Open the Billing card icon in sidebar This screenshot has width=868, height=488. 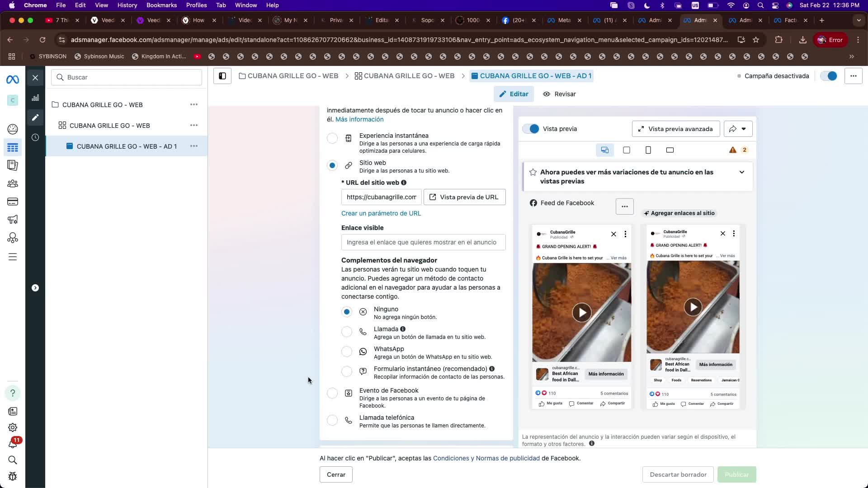click(13, 202)
